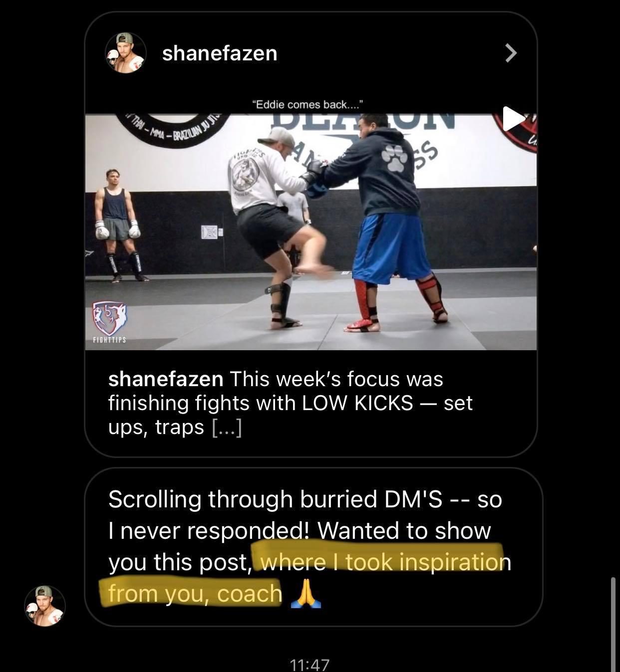Open shared post via the chevron arrow
The width and height of the screenshot is (620, 672).
510,52
